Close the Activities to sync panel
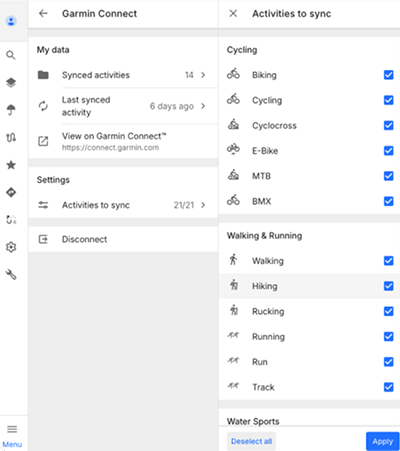 coord(233,14)
